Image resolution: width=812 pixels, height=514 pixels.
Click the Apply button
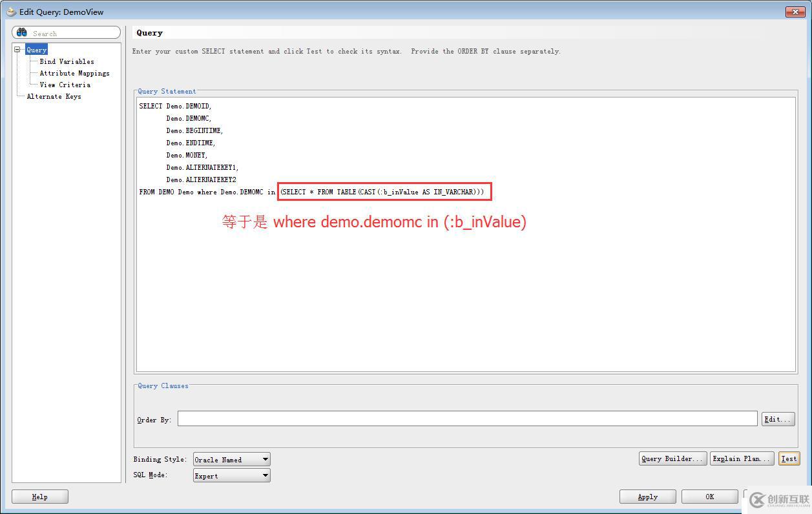pos(647,497)
